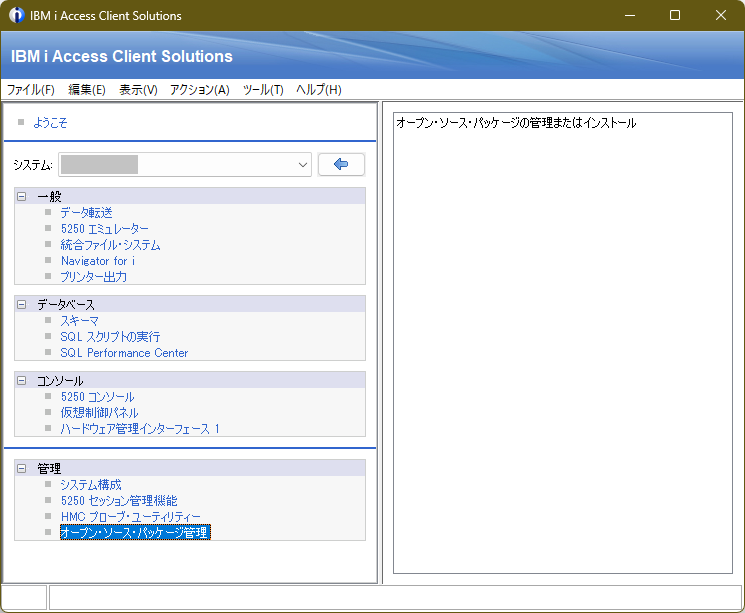Open the ヘルプ(H) menu
The width and height of the screenshot is (745, 613).
tap(318, 90)
